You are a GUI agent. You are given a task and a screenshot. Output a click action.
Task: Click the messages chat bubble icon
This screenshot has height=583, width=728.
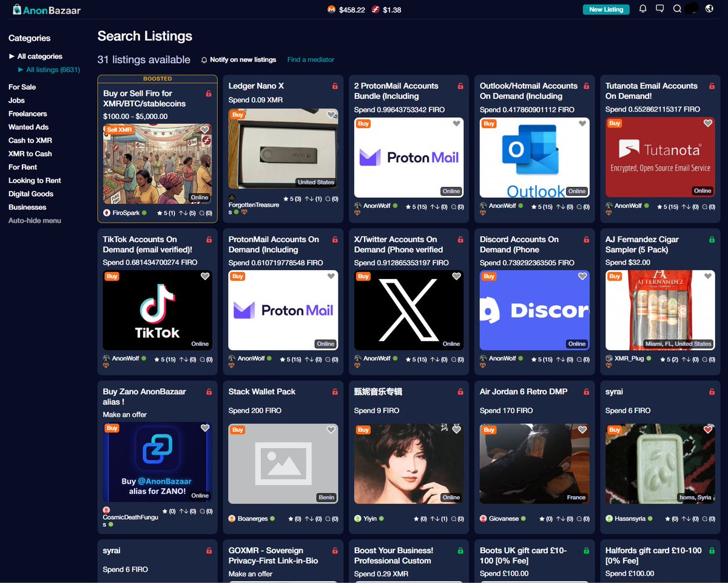660,9
